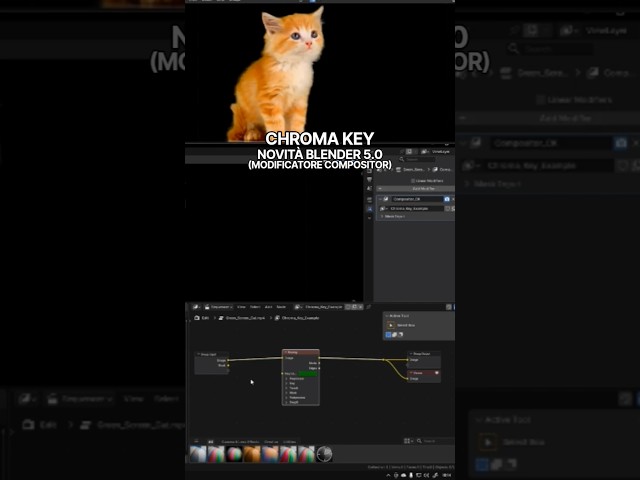Open the Utilities asset tab
This screenshot has width=640, height=480.
289,442
